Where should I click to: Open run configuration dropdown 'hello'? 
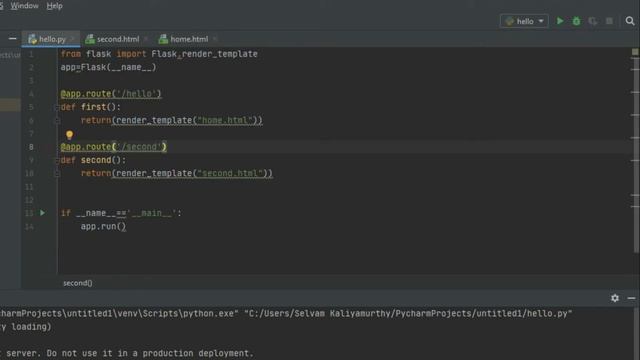pos(524,21)
